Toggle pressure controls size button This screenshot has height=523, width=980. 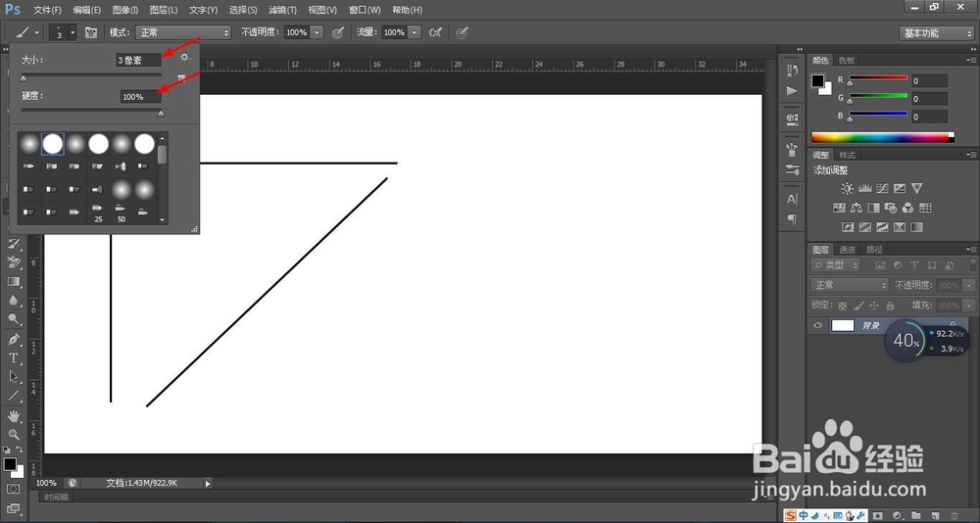[462, 32]
